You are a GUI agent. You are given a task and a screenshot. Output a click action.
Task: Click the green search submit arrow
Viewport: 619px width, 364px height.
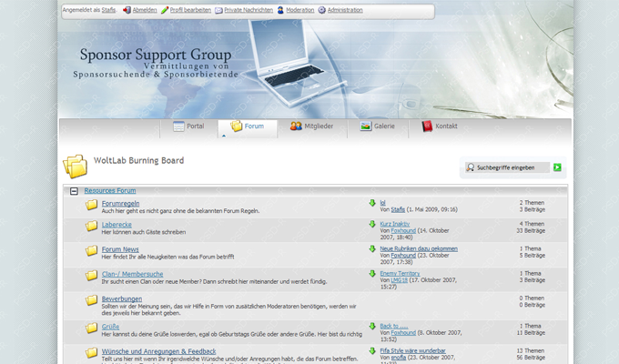[557, 167]
